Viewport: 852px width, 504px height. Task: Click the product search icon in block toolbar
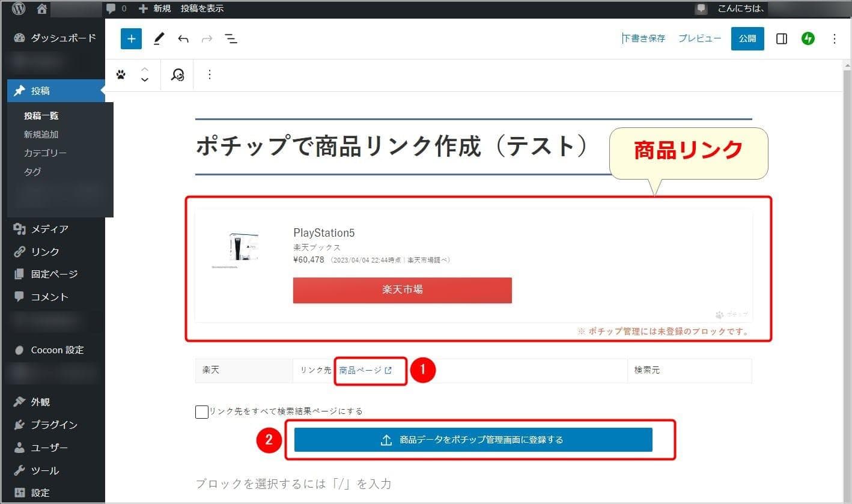[177, 74]
